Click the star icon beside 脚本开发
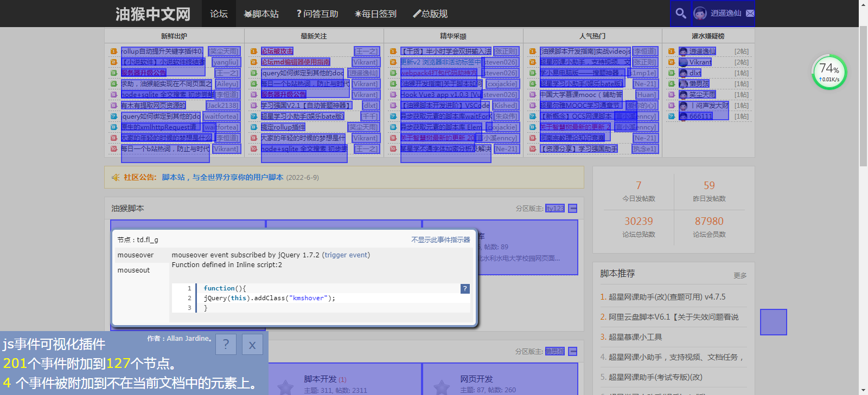Image resolution: width=868 pixels, height=395 pixels. point(285,387)
